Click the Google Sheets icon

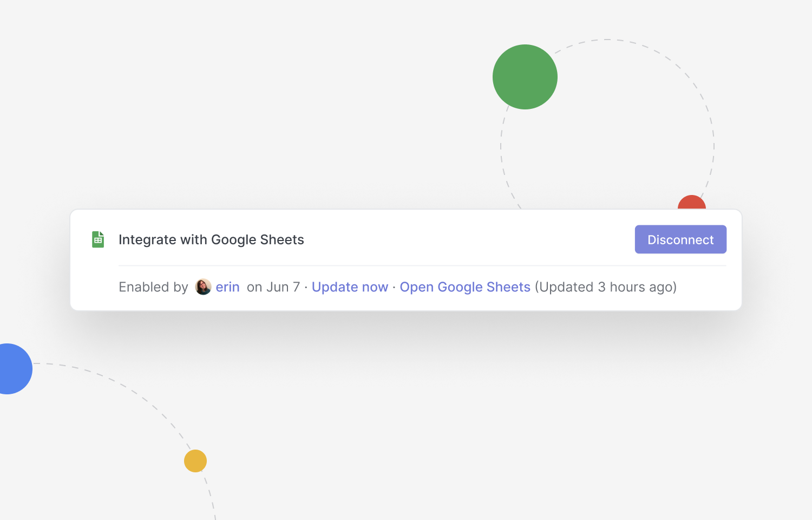98,239
